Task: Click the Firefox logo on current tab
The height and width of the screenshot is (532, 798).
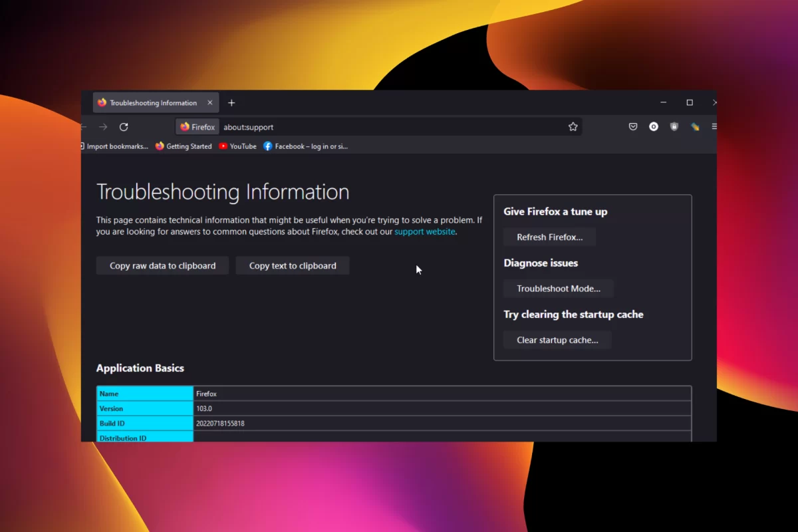Action: pos(102,102)
